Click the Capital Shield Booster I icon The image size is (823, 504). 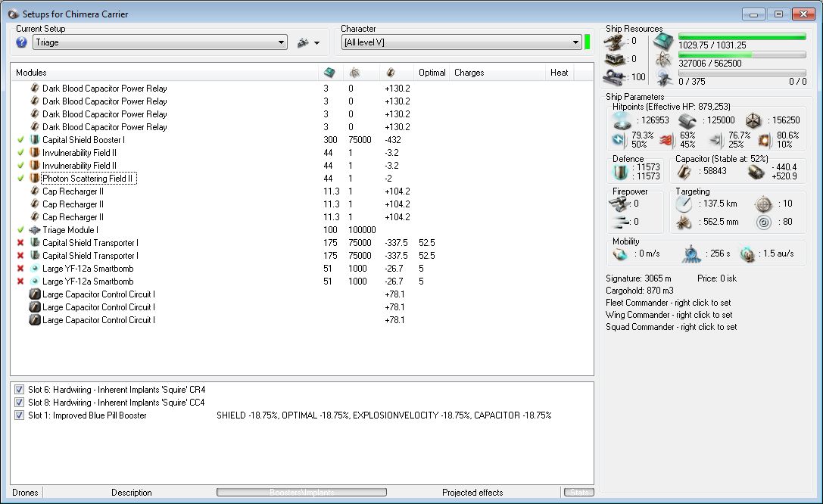pos(34,140)
